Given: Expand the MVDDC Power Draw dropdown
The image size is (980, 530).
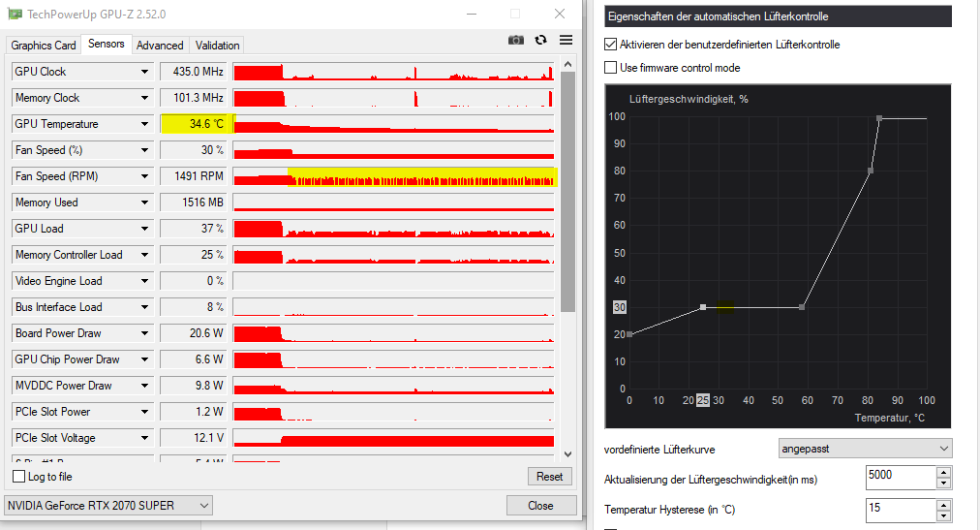Looking at the screenshot, I should click(144, 386).
